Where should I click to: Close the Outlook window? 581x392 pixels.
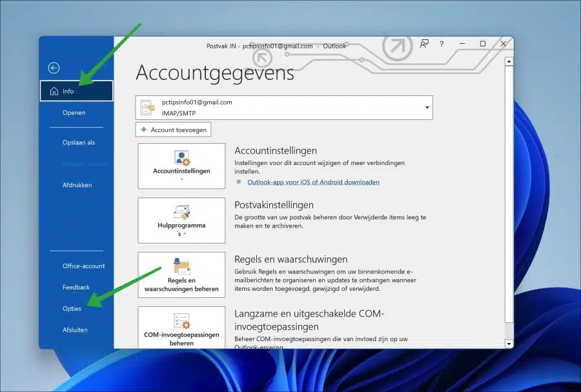point(503,44)
